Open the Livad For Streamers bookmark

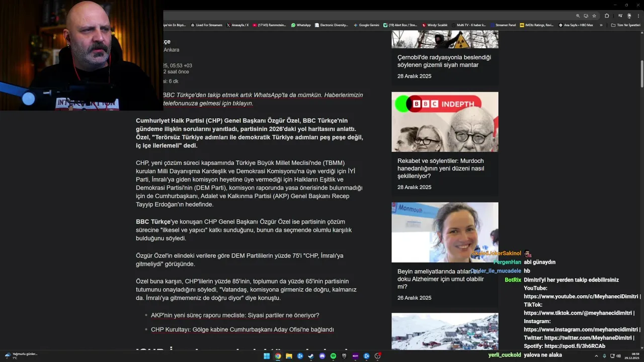(x=207, y=25)
